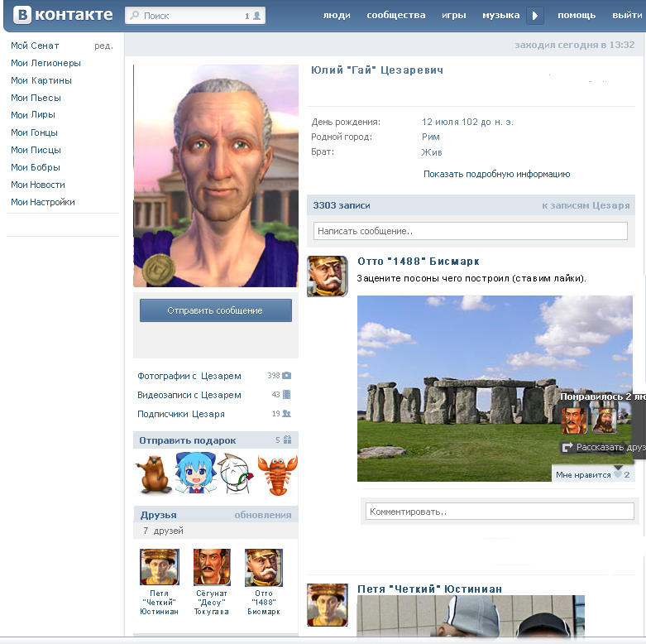Open the Друзья section header
This screenshot has width=646, height=644.
(158, 515)
